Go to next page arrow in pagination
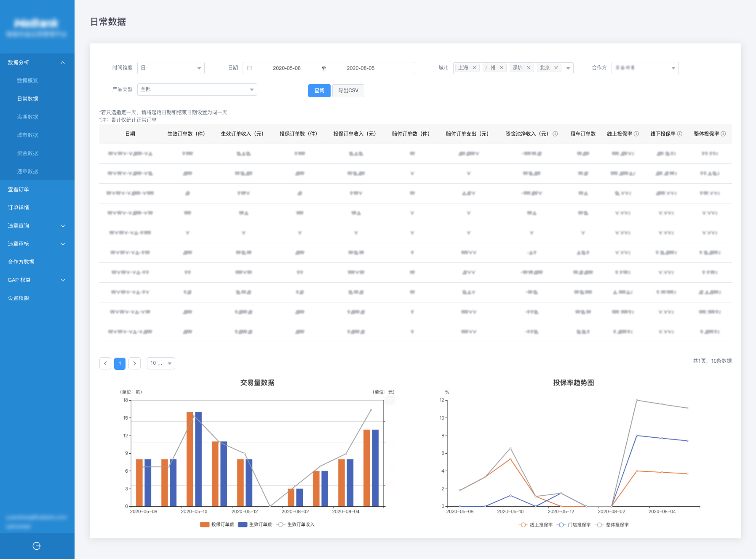Image resolution: width=756 pixels, height=559 pixels. 134,363
